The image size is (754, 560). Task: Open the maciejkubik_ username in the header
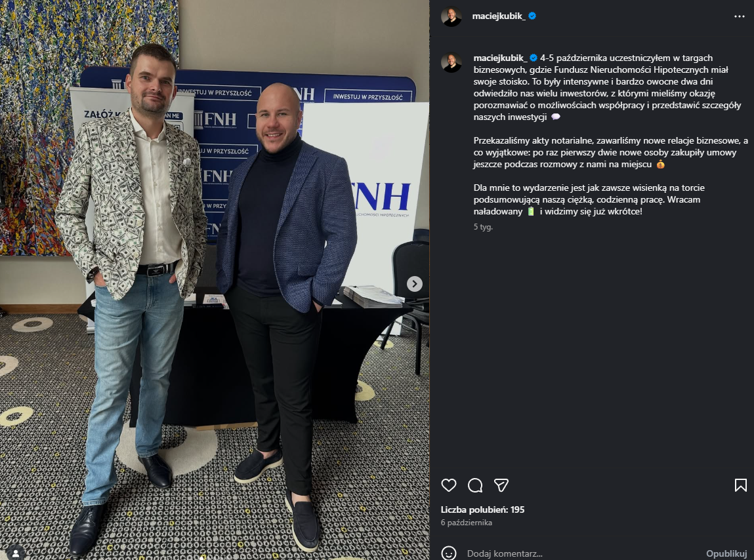click(499, 16)
